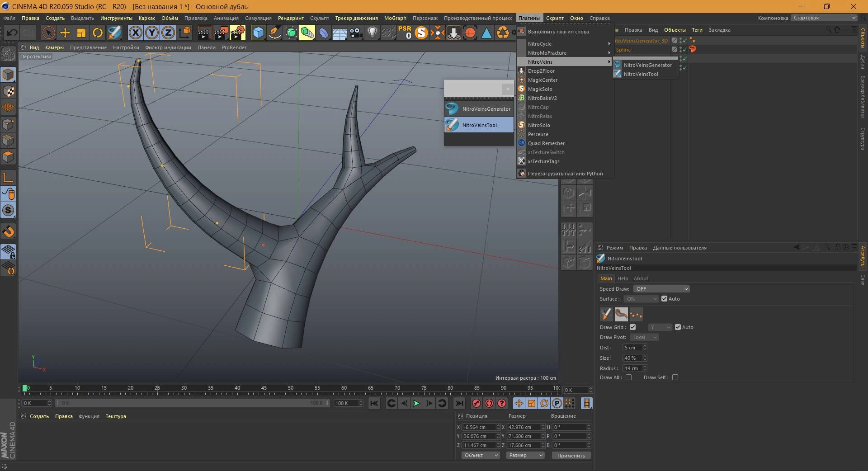Screen dimensions: 868x471
Task: Add a Camera object
Action: [x=356, y=33]
